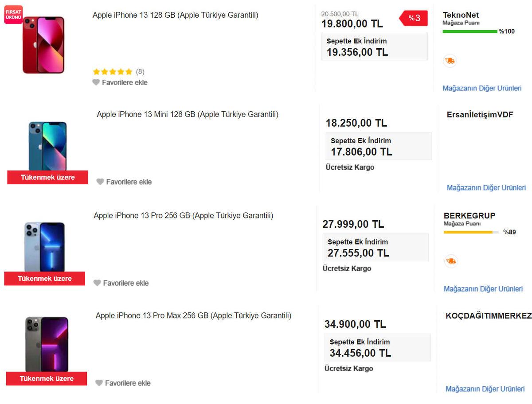Click the grey heart icon beside iPhone 13 128 GB

tap(96, 82)
